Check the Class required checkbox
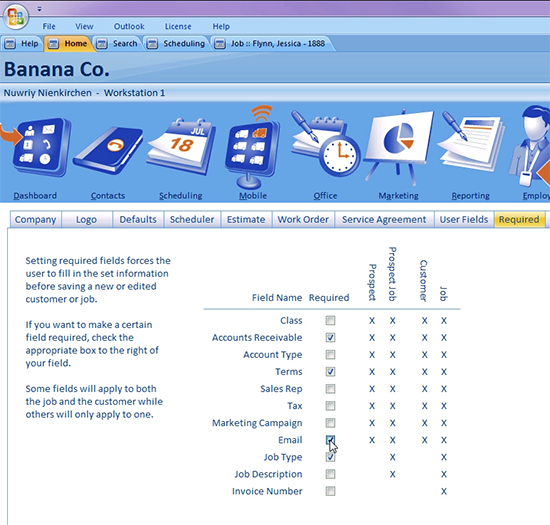Viewport: 550px width, 525px height. click(x=330, y=320)
